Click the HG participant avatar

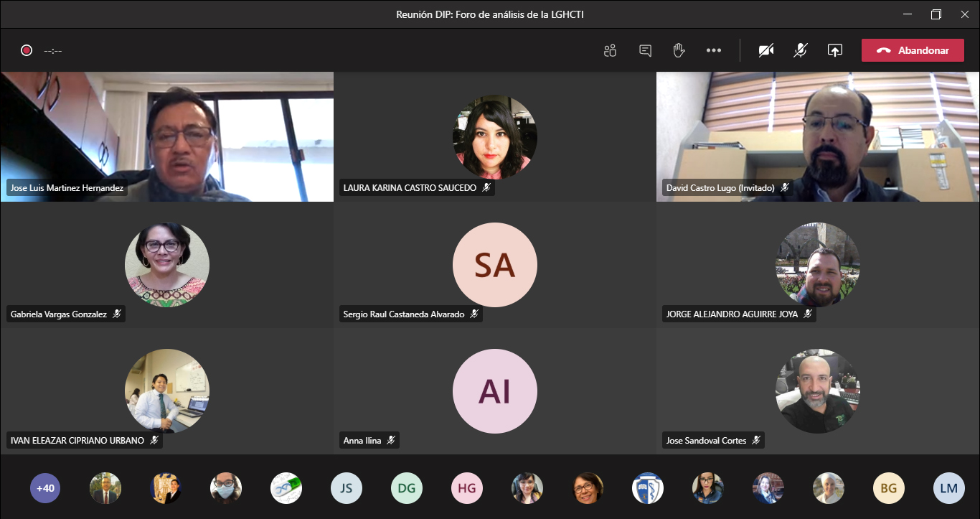click(467, 488)
